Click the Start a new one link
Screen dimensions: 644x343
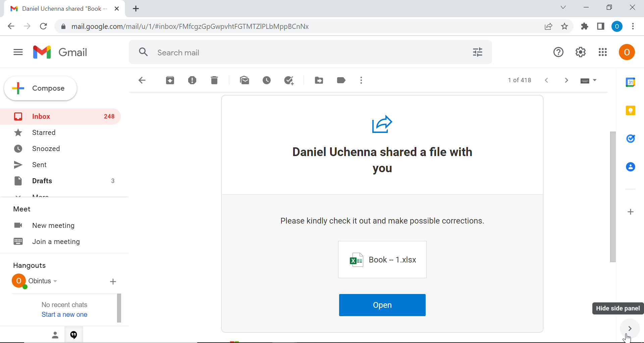[64, 314]
